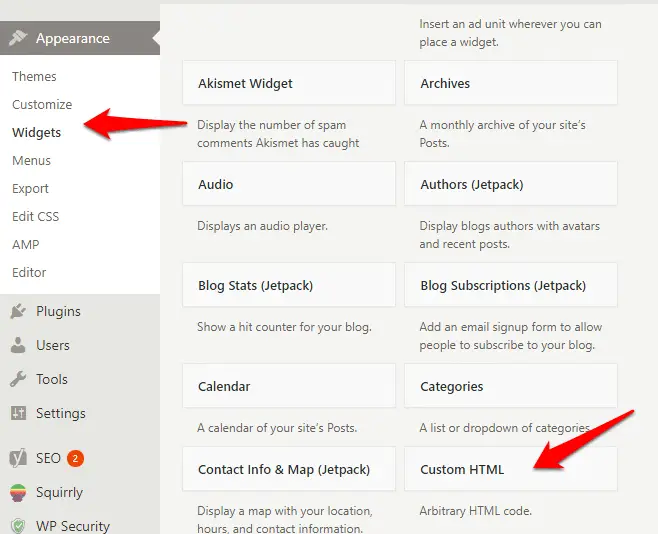Click 'Displays an audio player.' description
The height and width of the screenshot is (534, 658).
(x=262, y=226)
